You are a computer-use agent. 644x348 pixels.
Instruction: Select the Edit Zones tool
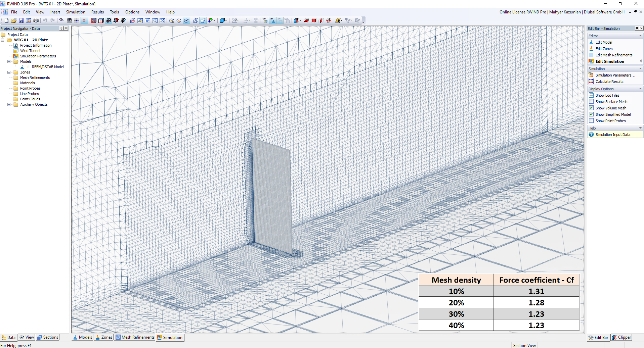(x=603, y=48)
